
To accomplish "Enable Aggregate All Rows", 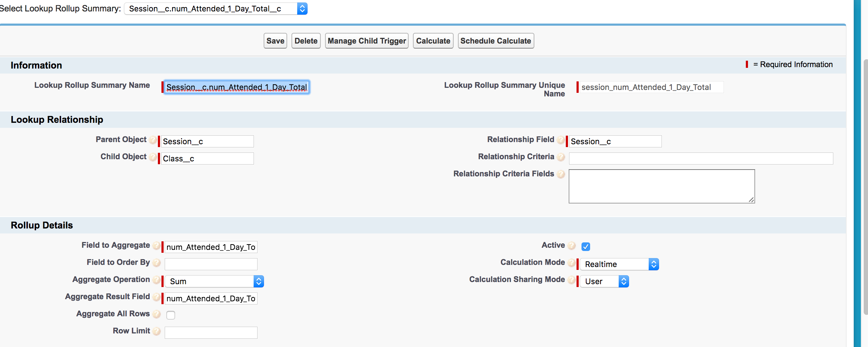I will pos(171,315).
